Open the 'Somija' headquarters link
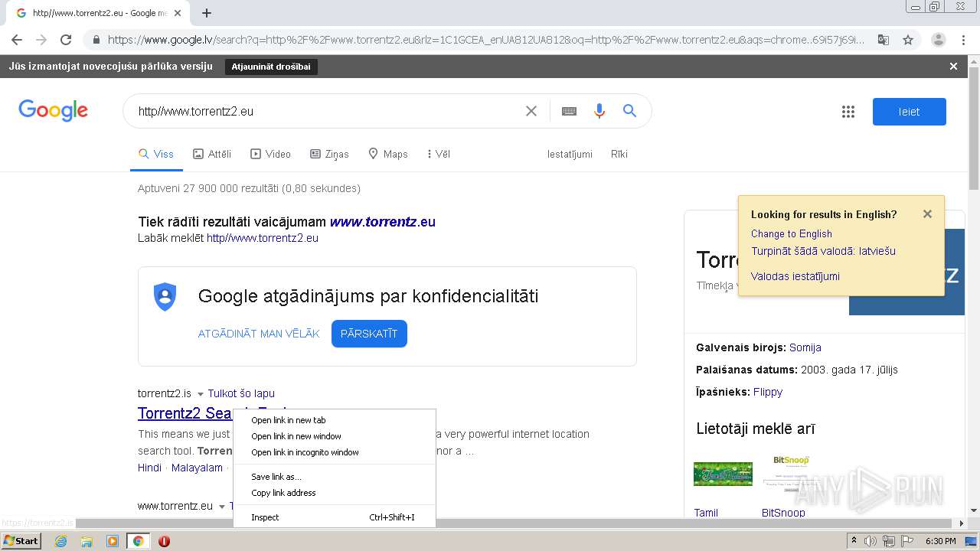This screenshot has width=980, height=551. click(805, 347)
